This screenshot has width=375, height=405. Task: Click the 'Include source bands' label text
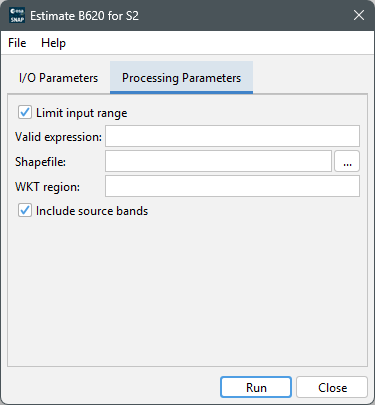(x=92, y=211)
